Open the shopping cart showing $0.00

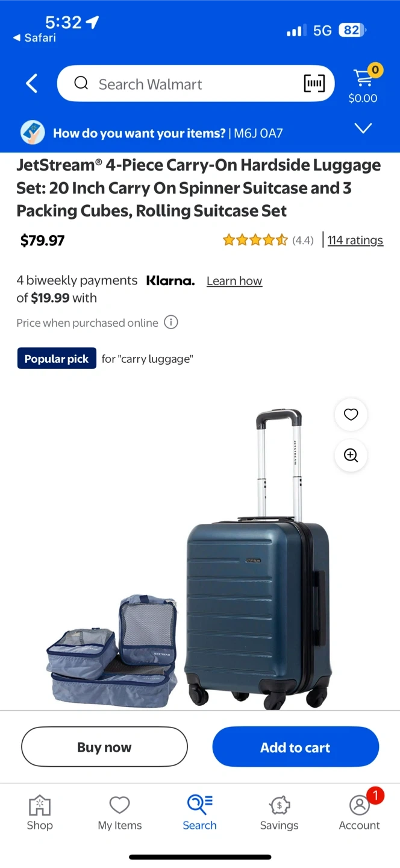pos(363,84)
